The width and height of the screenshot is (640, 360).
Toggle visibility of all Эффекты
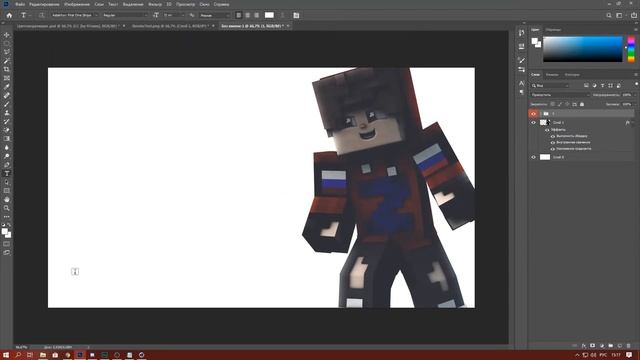547,130
